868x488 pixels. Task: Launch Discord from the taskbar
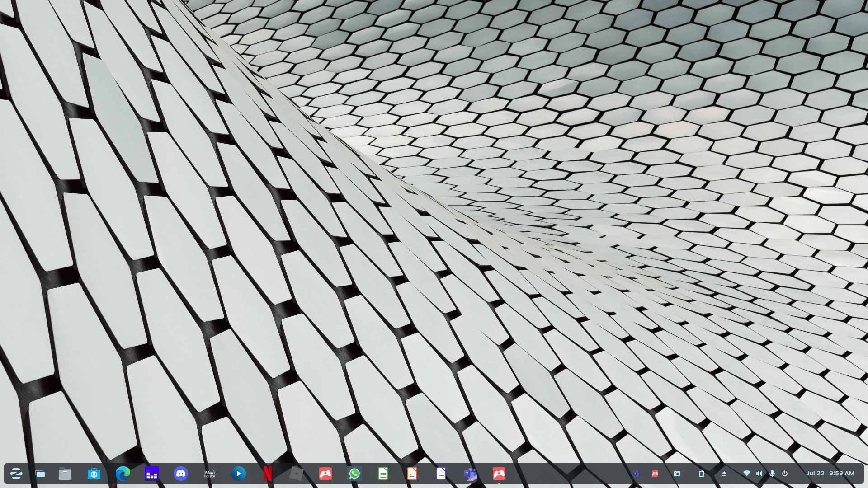pos(181,474)
